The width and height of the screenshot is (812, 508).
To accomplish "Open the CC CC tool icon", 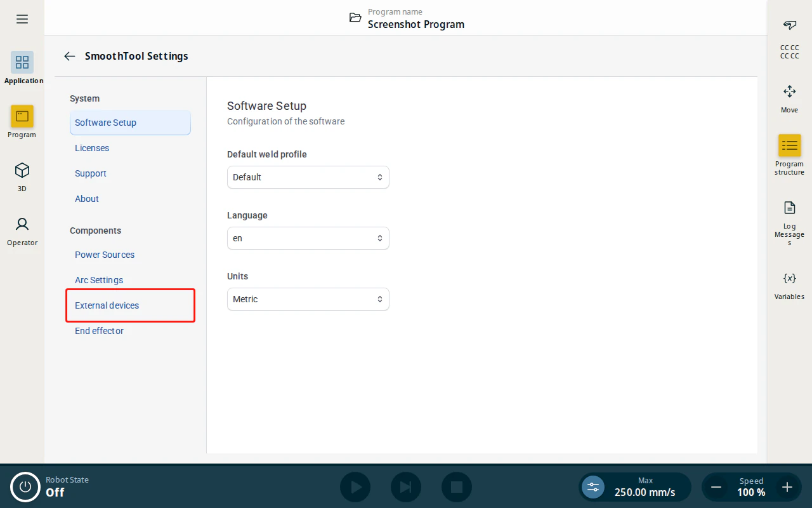I will (790, 25).
